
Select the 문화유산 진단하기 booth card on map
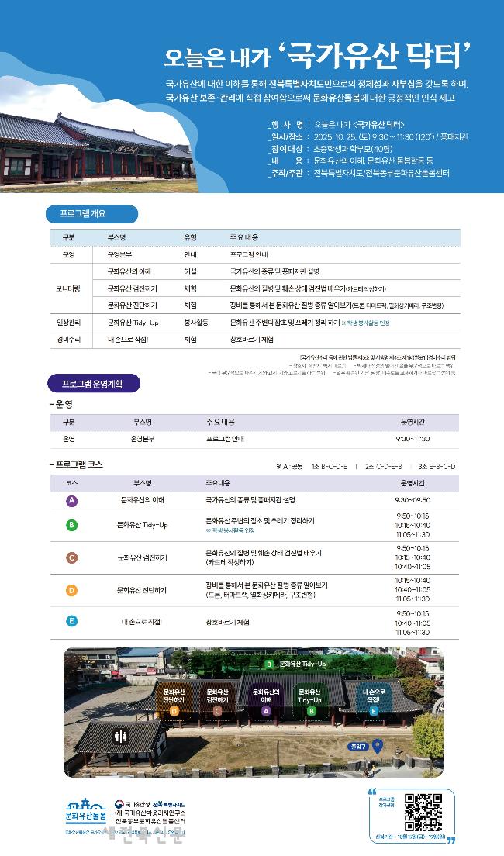(174, 699)
